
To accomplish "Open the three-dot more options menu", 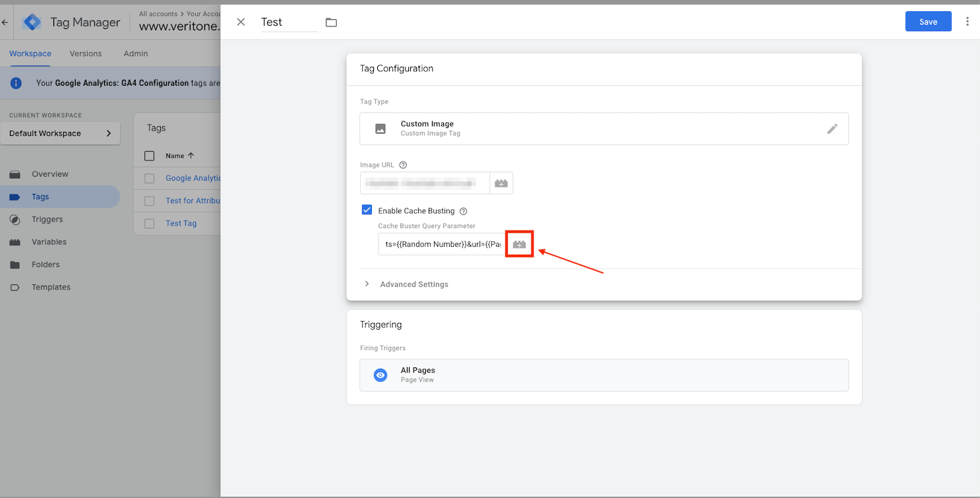I will (x=967, y=22).
